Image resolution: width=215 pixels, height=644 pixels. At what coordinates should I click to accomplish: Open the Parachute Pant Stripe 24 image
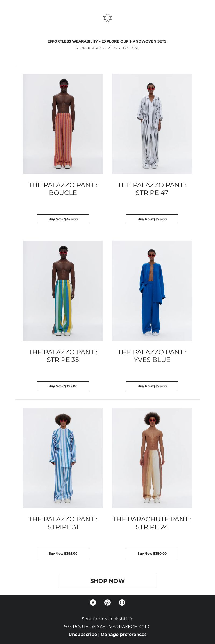pyautogui.click(x=152, y=458)
